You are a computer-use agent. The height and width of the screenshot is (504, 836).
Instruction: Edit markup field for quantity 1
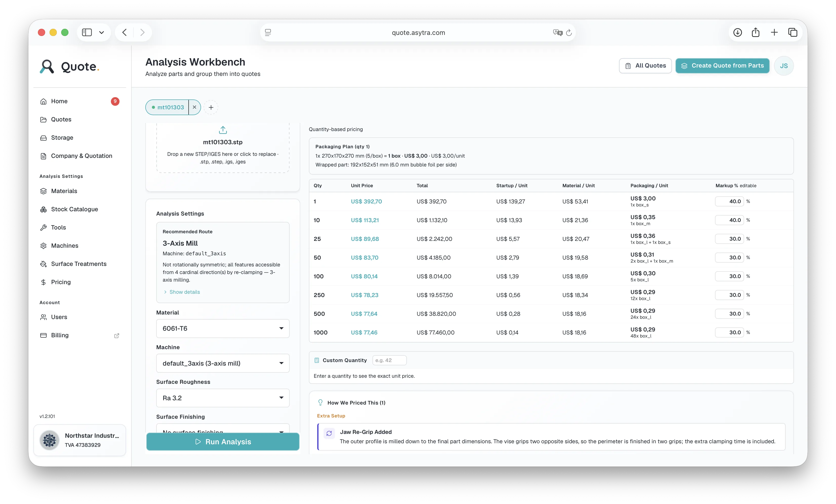click(x=729, y=201)
